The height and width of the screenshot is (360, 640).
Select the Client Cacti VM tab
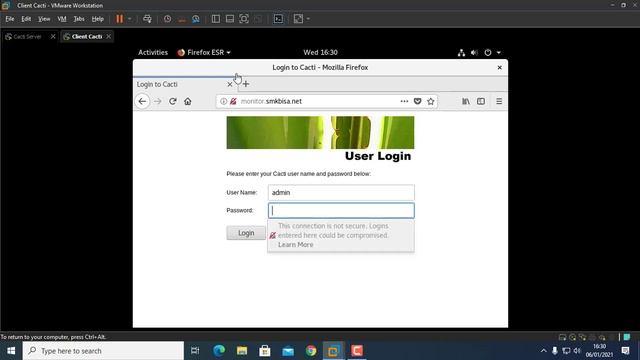click(87, 36)
